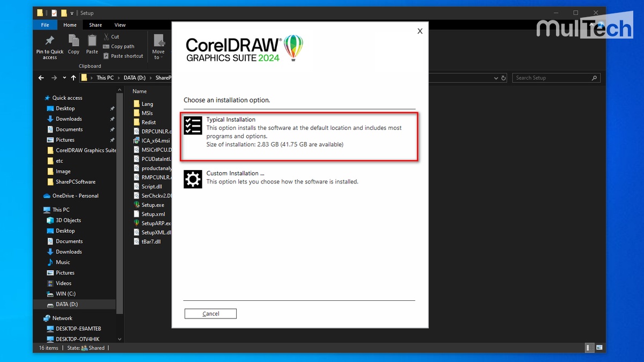Select WIN (C:) drive in sidebar

point(65,294)
